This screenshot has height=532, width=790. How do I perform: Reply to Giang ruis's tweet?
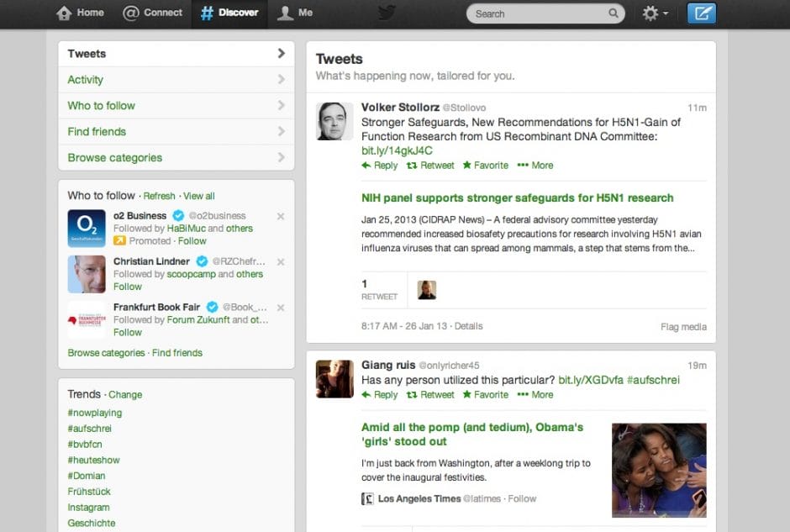pyautogui.click(x=379, y=394)
